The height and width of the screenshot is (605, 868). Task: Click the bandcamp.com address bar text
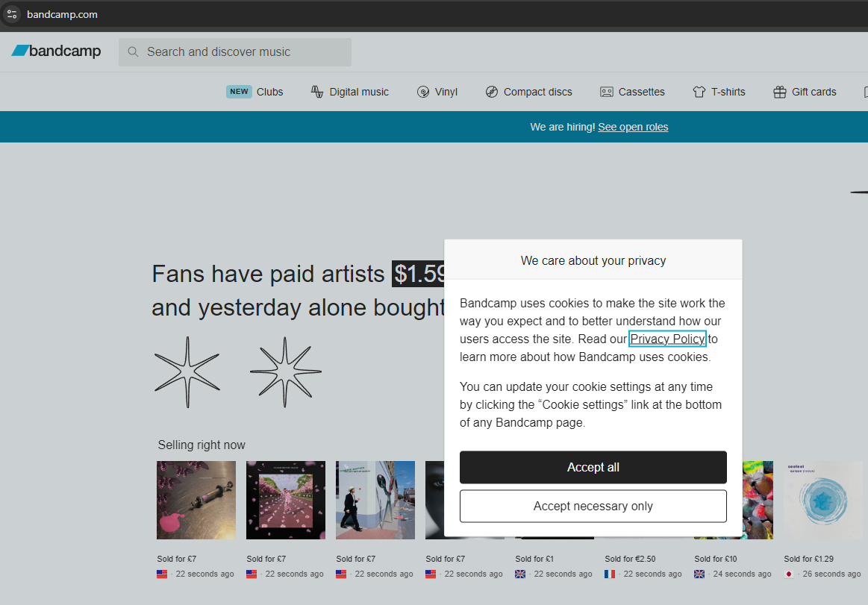click(62, 14)
